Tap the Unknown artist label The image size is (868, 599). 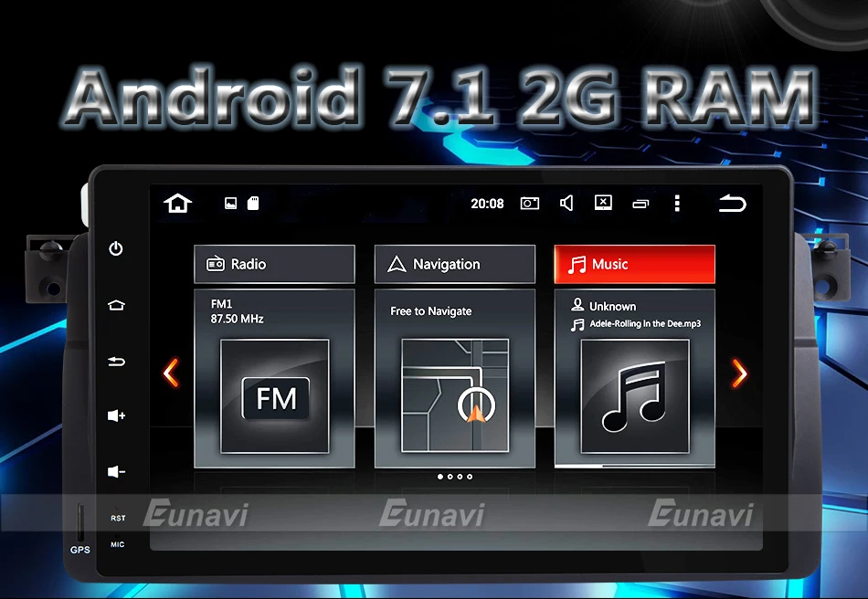tap(613, 306)
